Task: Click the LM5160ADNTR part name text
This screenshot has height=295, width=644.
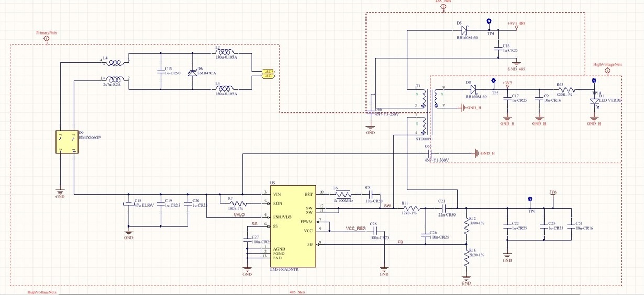Action: (x=284, y=269)
